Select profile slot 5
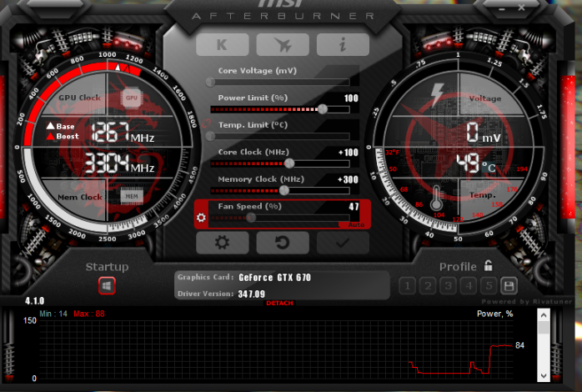This screenshot has height=392, width=582. 489,286
